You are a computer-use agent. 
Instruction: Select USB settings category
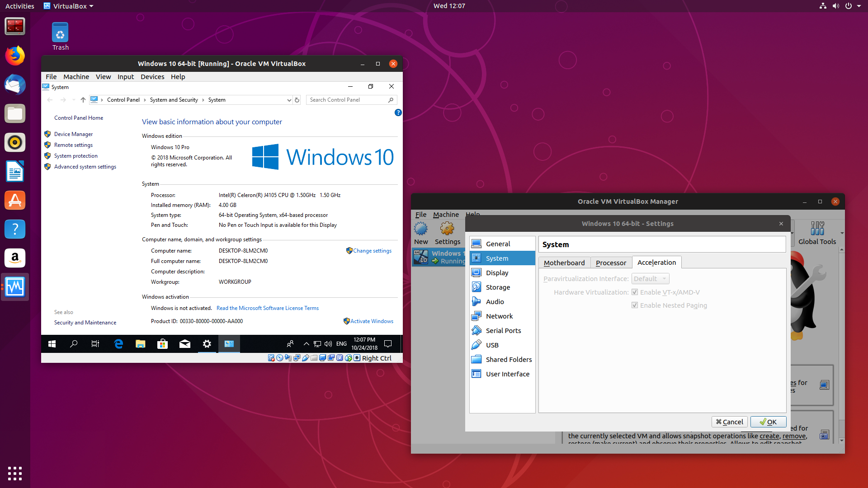(x=502, y=345)
